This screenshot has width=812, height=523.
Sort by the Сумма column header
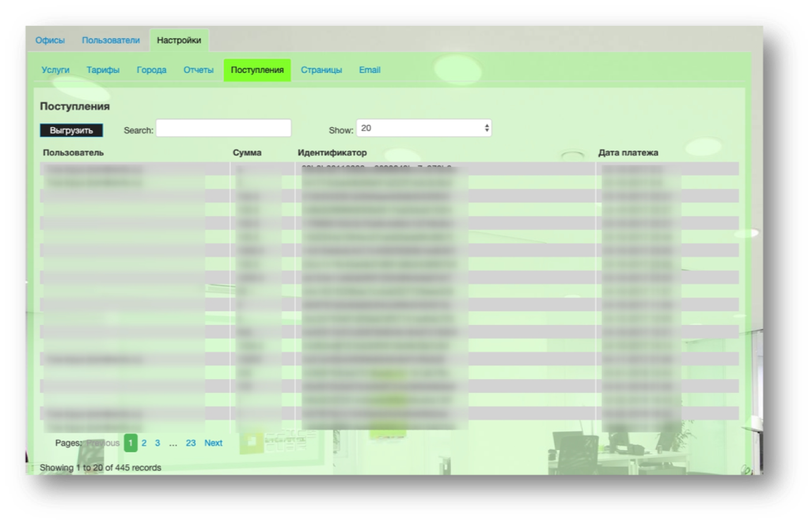tap(247, 153)
